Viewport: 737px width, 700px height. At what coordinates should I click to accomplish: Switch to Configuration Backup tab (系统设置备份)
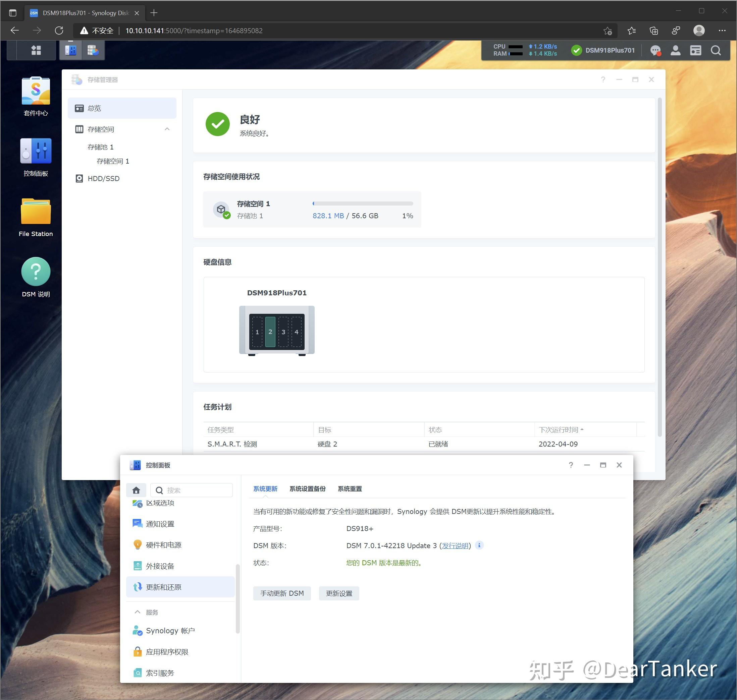pos(308,489)
